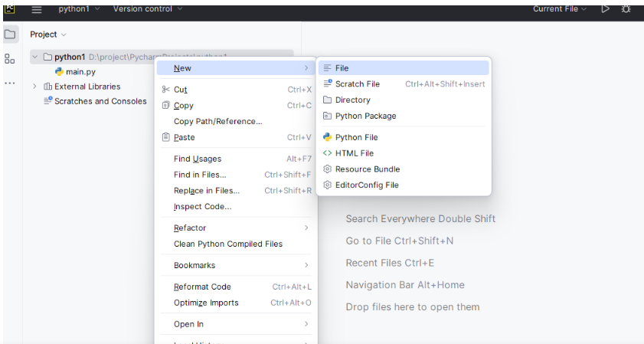Click the Navigation Bar Alt+Home hint

pos(405,285)
